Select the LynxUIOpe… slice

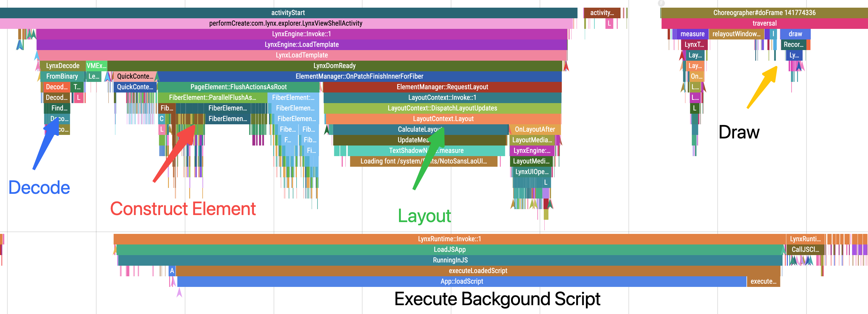(x=532, y=172)
